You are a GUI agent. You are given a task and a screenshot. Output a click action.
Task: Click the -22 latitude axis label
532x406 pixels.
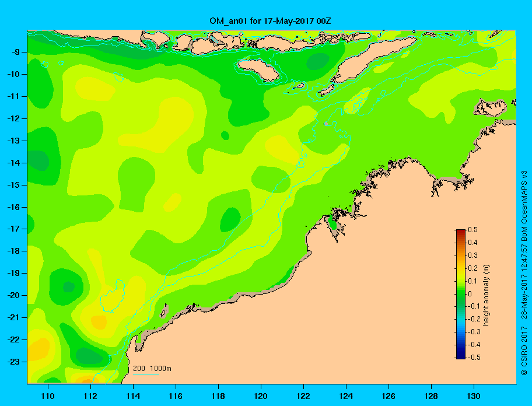click(x=13, y=340)
